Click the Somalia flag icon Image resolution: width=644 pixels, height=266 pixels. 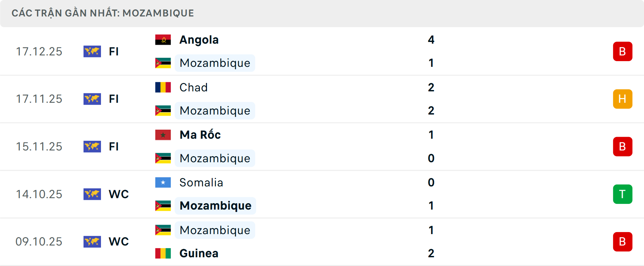tap(163, 182)
